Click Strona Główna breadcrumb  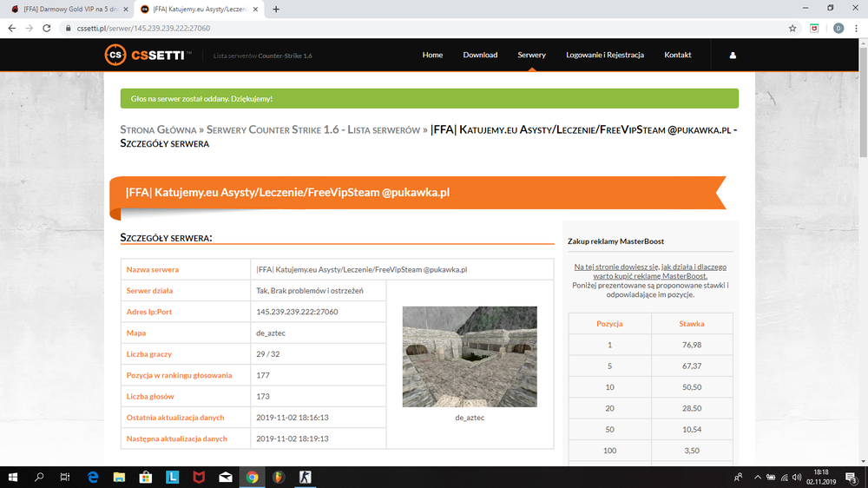pyautogui.click(x=158, y=129)
